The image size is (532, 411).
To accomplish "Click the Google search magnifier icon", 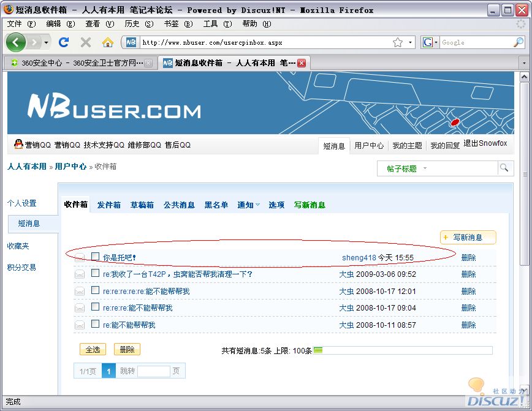I will [x=519, y=42].
